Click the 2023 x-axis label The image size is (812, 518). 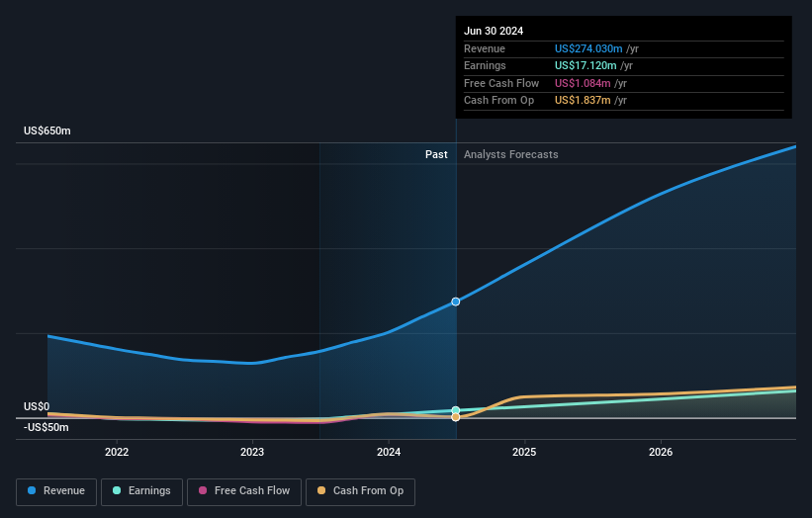[x=252, y=452]
